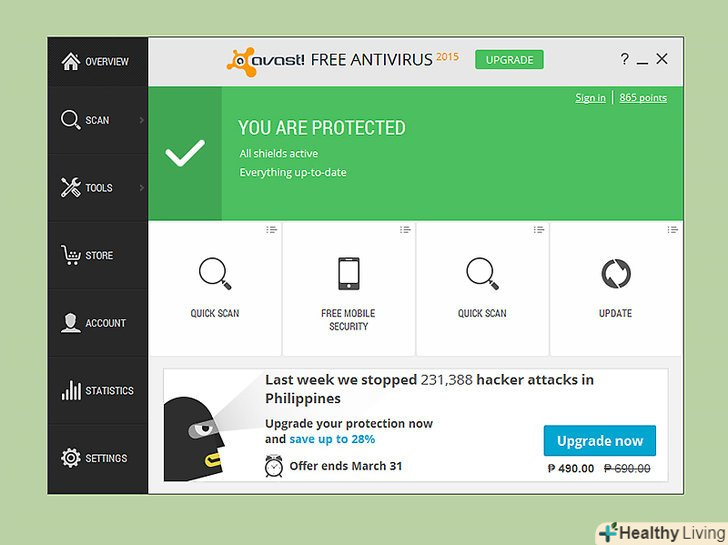Expand the Scan submenu arrow
The width and height of the screenshot is (728, 545).
tap(142, 120)
